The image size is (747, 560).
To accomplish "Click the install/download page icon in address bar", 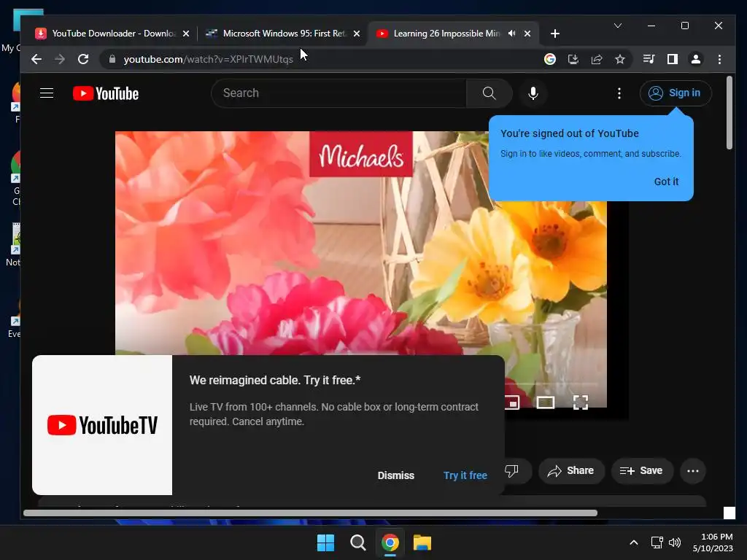I will (573, 59).
